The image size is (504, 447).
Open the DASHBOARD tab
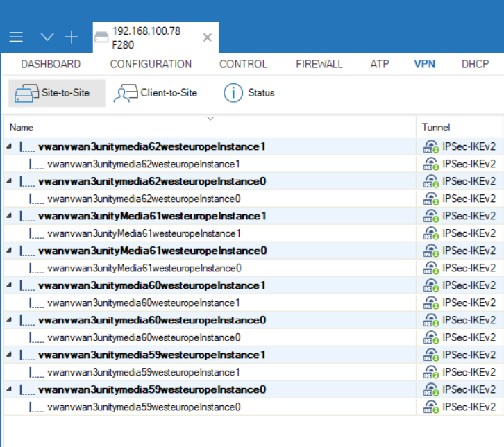pos(51,64)
